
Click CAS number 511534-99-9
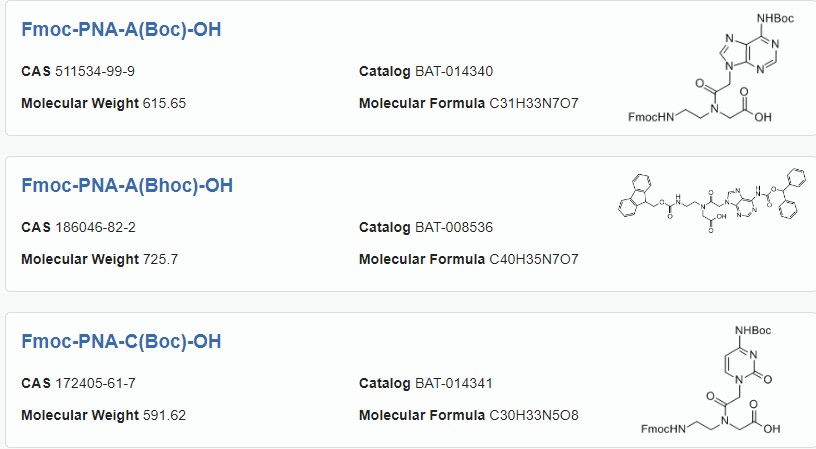[95, 71]
